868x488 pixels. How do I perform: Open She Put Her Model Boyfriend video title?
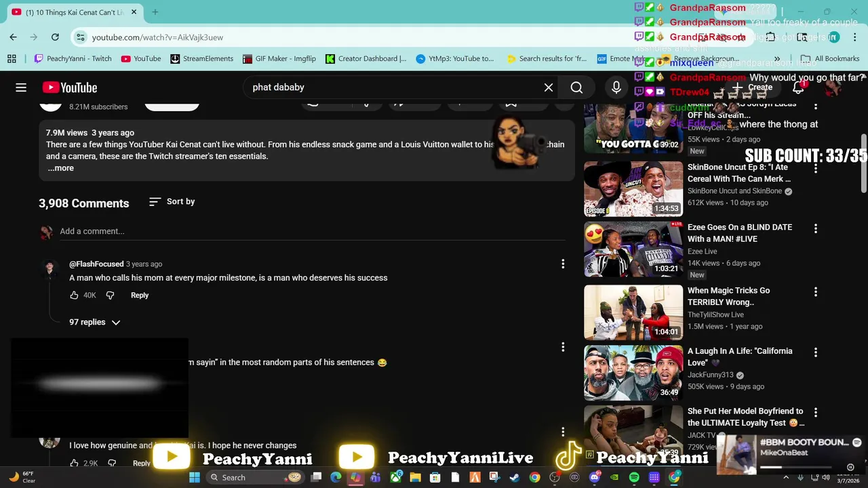[746, 417]
